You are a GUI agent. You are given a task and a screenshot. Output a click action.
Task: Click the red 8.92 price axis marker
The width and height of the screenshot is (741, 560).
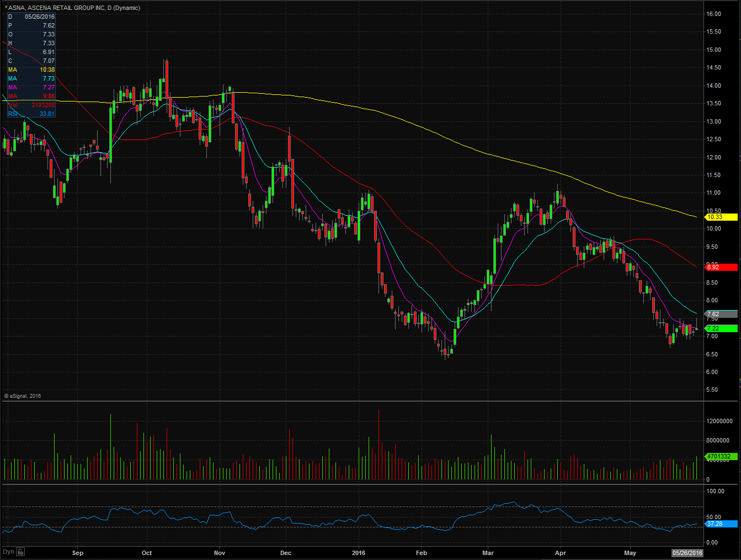click(x=722, y=267)
